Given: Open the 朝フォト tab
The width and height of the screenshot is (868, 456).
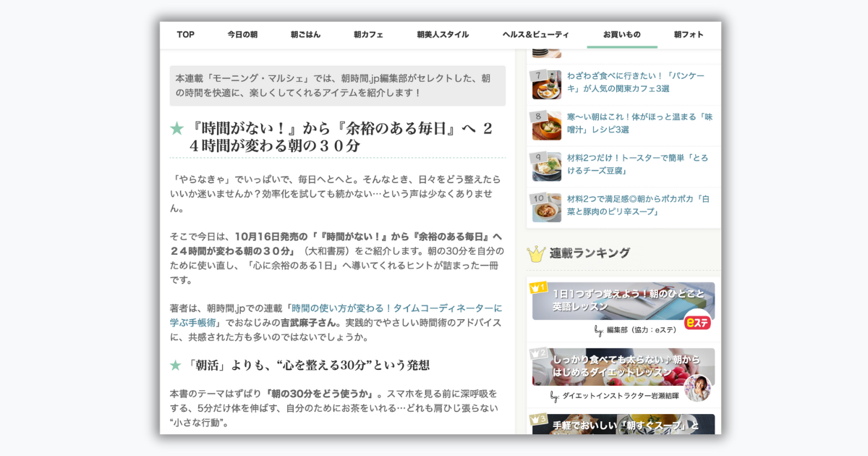Looking at the screenshot, I should tap(689, 35).
